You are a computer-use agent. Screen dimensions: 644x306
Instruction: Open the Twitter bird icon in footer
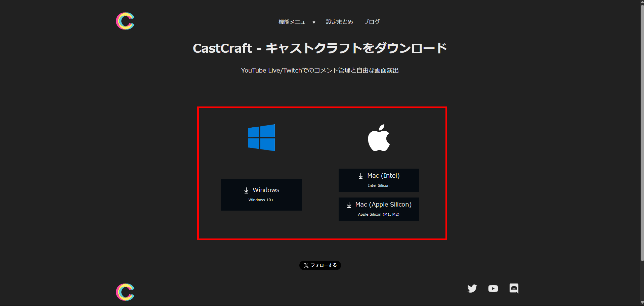click(x=472, y=289)
